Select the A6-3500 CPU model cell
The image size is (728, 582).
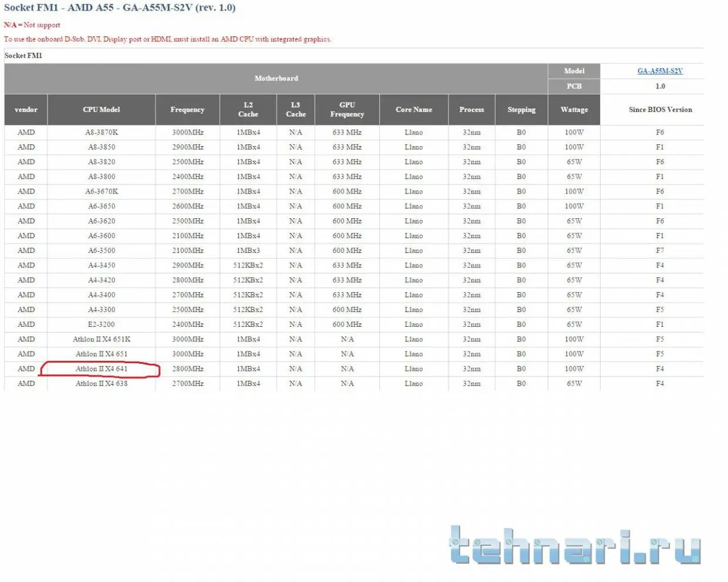click(102, 251)
